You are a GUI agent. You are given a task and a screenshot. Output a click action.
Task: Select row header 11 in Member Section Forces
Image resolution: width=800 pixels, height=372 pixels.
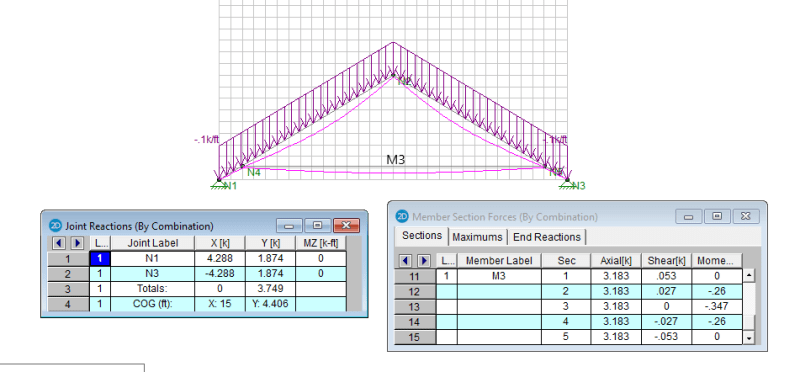click(x=415, y=277)
